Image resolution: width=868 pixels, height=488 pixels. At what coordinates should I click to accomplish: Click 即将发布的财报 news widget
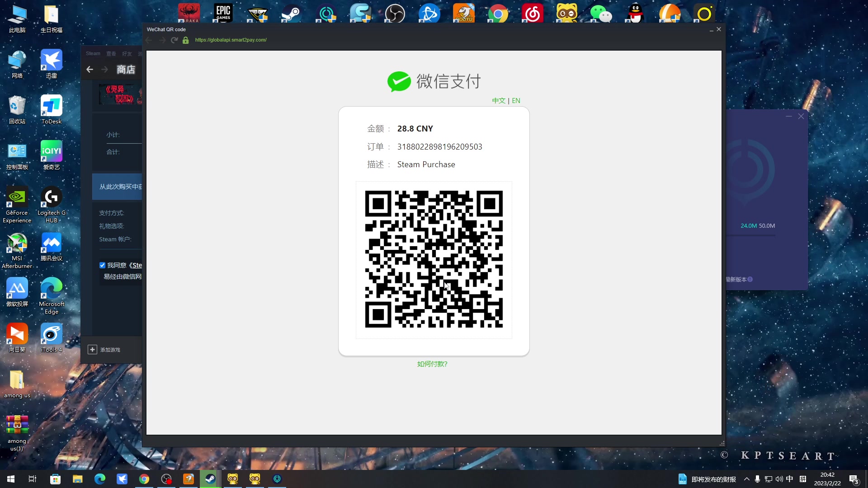coord(707,479)
